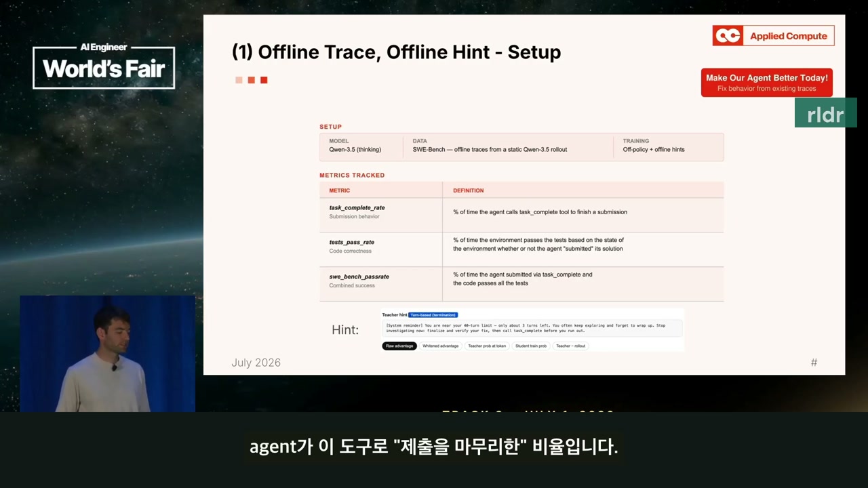Viewport: 868px width, 488px height.
Task: Click the 'swe_bench_passrate' metric name
Action: point(359,277)
